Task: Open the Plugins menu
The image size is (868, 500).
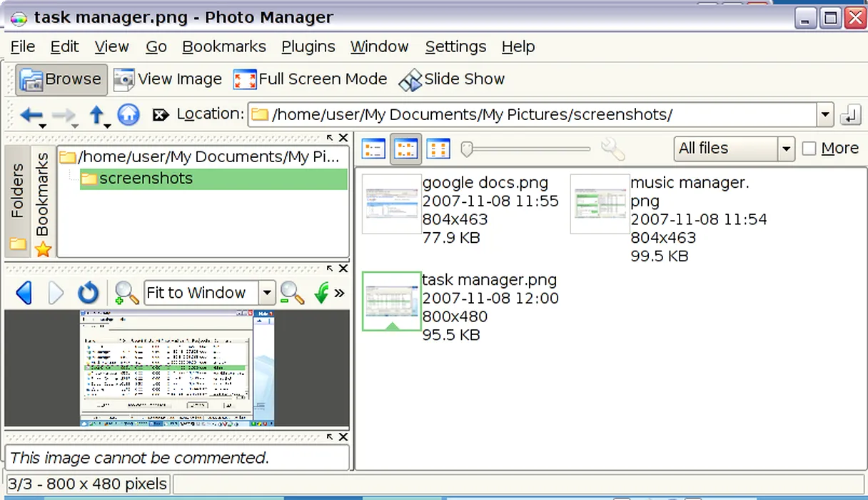Action: (x=308, y=46)
